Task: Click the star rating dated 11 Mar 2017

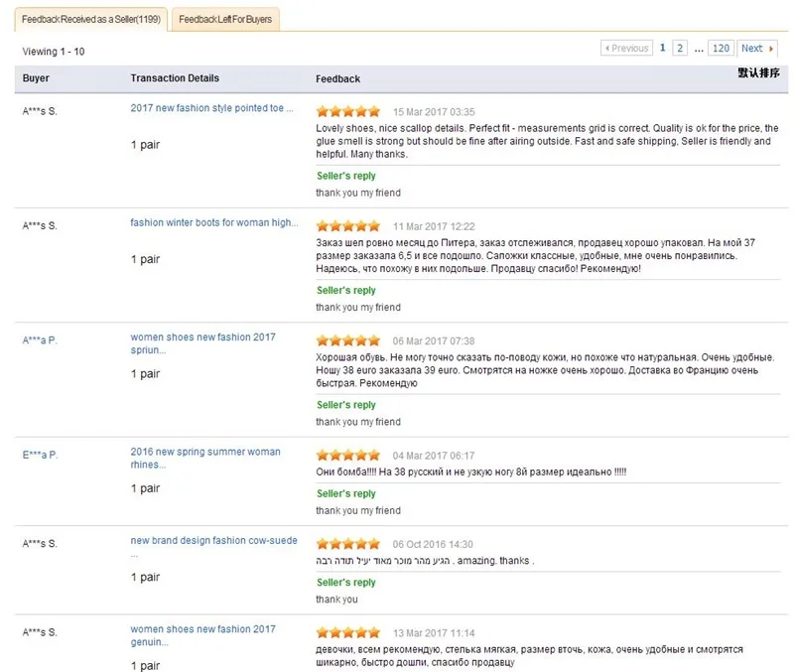Action: pos(347,225)
